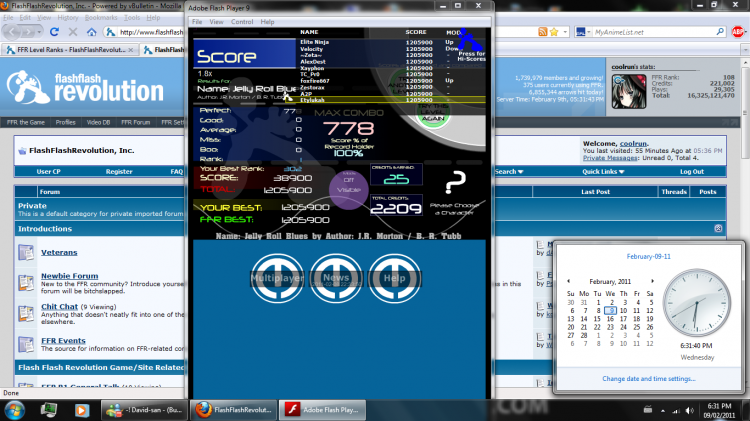Collapse the Introductions category icon
Image resolution: width=750 pixels, height=421 pixels.
click(x=718, y=228)
